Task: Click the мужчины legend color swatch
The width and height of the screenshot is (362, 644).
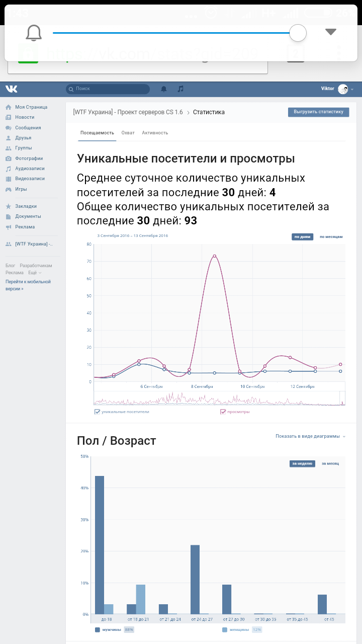Action: coord(97,629)
